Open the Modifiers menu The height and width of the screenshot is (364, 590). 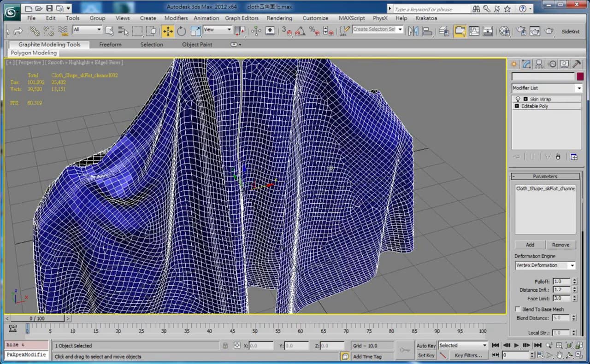(176, 18)
